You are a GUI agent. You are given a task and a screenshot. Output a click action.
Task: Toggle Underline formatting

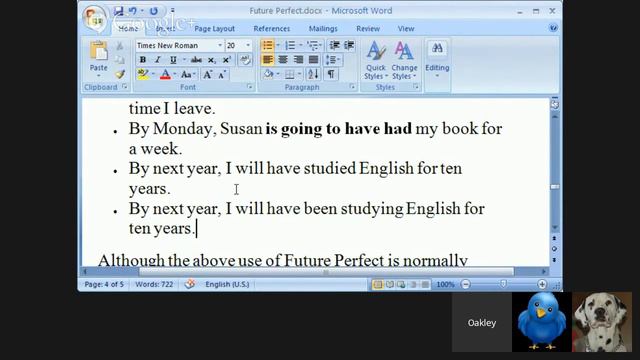coord(173,60)
